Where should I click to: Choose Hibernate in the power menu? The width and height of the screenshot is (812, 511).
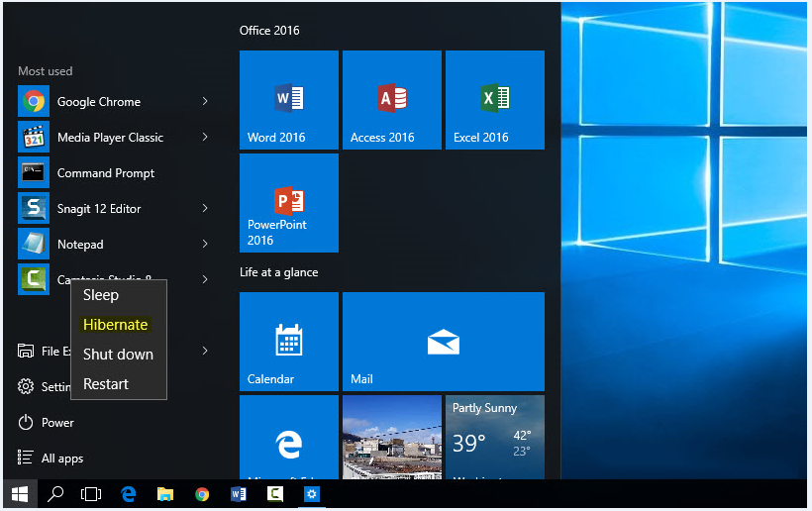pyautogui.click(x=119, y=325)
